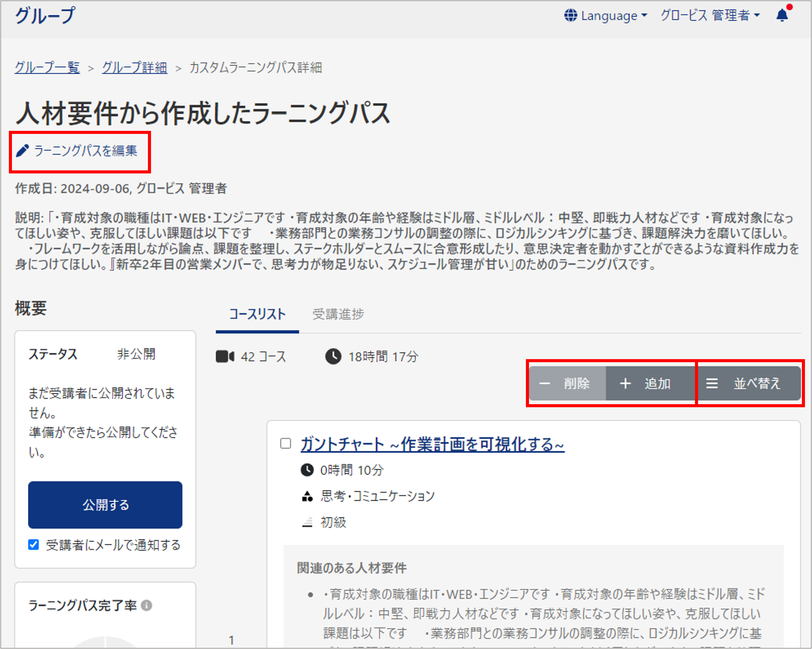Open the グループ詳細 breadcrumb link

coord(135,68)
